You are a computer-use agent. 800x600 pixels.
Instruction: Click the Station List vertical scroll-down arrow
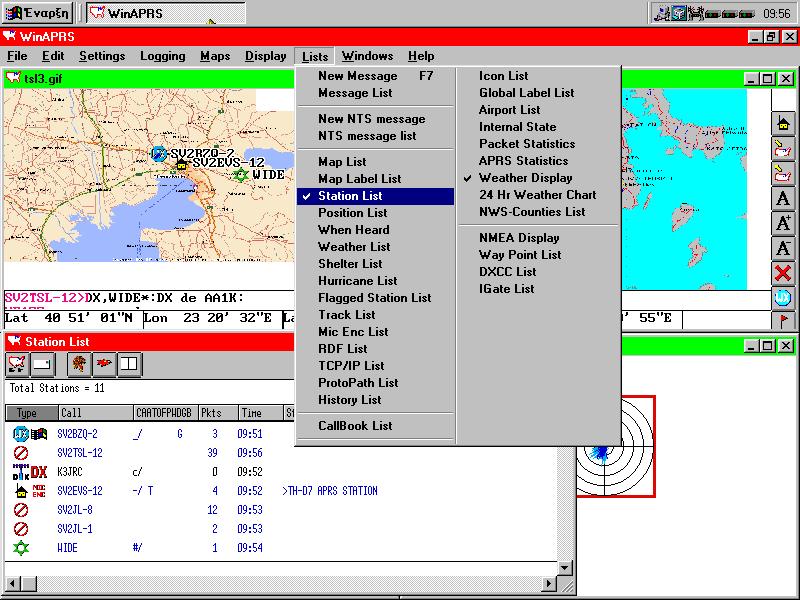565,568
